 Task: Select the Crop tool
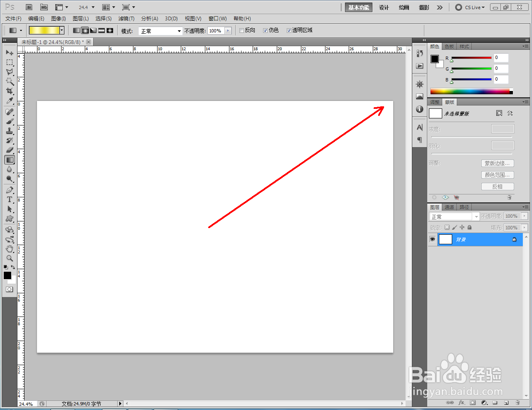click(x=10, y=91)
